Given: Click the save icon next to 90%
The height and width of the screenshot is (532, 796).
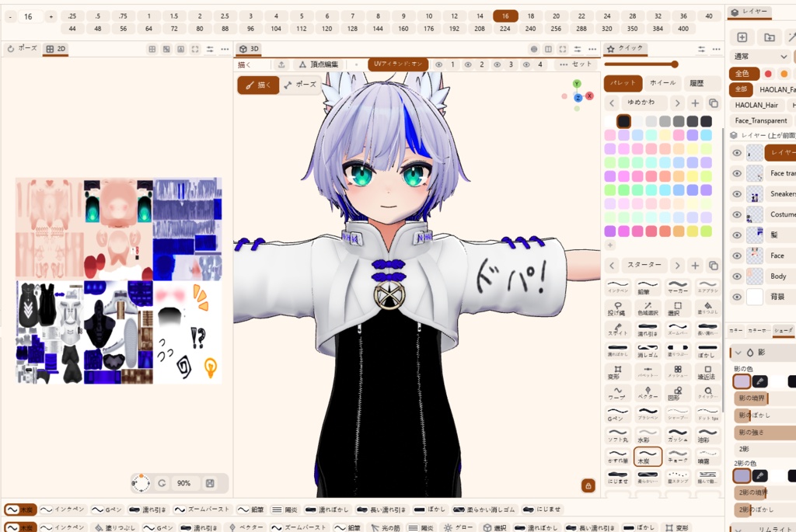Looking at the screenshot, I should click(x=210, y=483).
